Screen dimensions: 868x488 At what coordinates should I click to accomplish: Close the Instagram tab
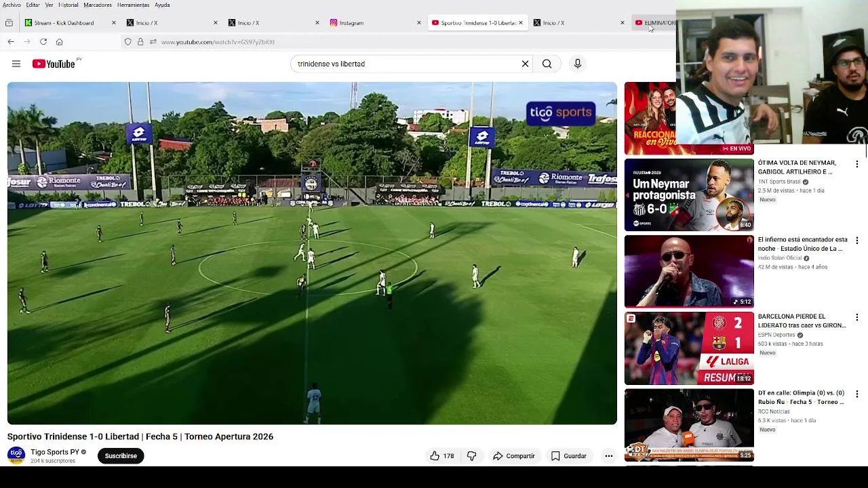[418, 23]
